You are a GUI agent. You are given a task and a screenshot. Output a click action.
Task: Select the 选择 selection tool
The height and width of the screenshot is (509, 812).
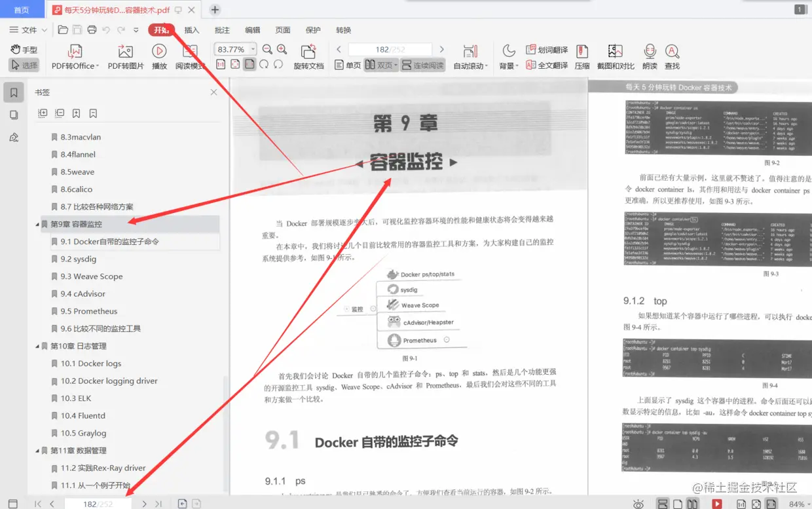pyautogui.click(x=24, y=66)
